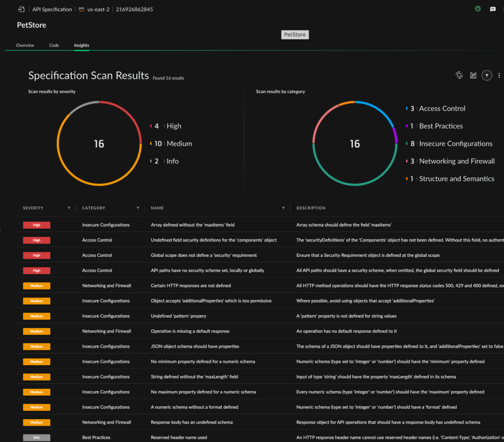Click the API Specification file icon
Screen dimensions: 504x442
[21, 9]
